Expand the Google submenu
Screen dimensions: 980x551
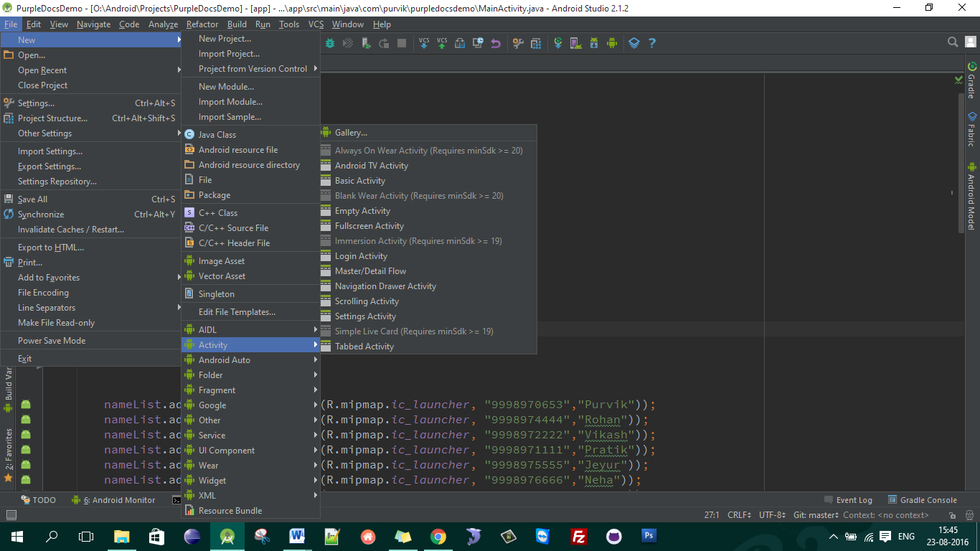point(250,405)
